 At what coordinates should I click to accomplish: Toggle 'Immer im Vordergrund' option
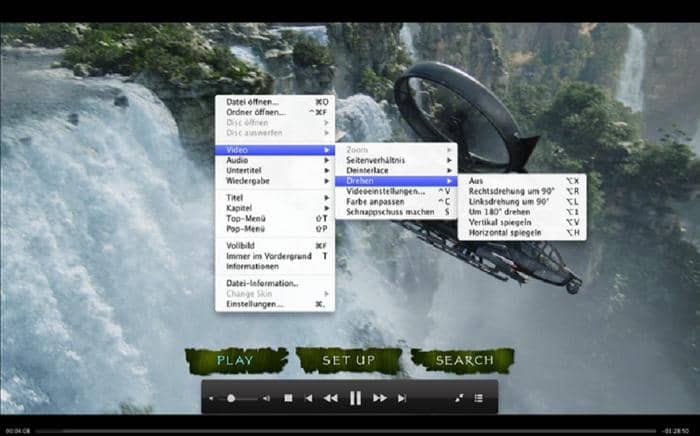click(x=275, y=256)
